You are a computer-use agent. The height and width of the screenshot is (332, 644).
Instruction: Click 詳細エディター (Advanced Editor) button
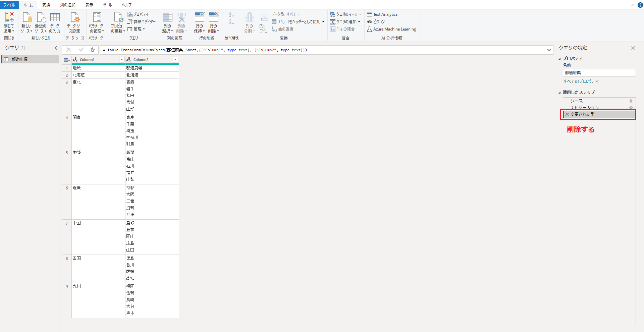tap(142, 22)
